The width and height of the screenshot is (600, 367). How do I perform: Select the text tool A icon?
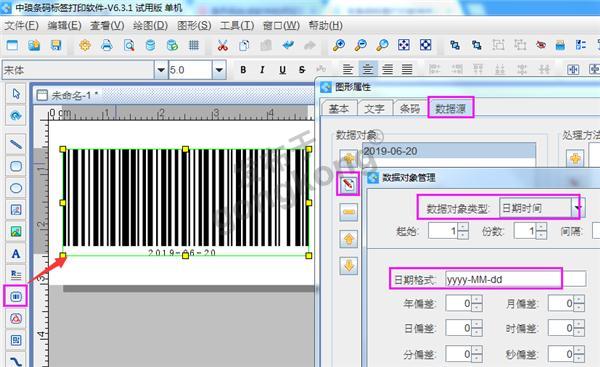pos(16,253)
